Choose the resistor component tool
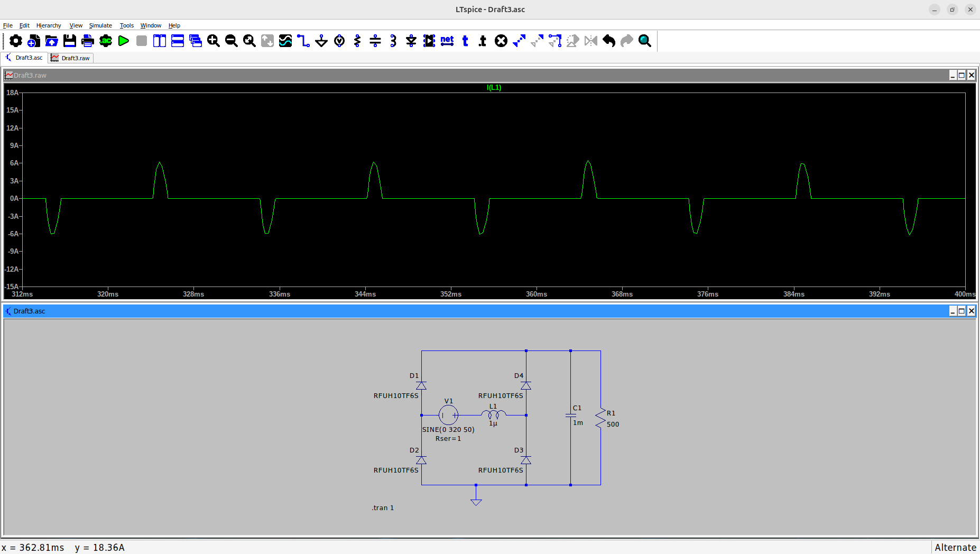Screen dimensions: 980x554 pos(357,41)
